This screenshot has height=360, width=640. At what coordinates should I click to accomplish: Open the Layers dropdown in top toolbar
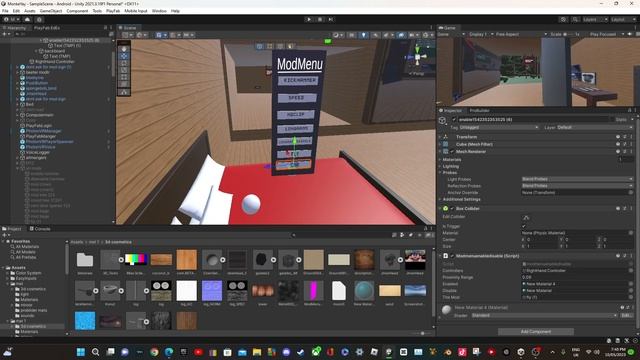595,19
